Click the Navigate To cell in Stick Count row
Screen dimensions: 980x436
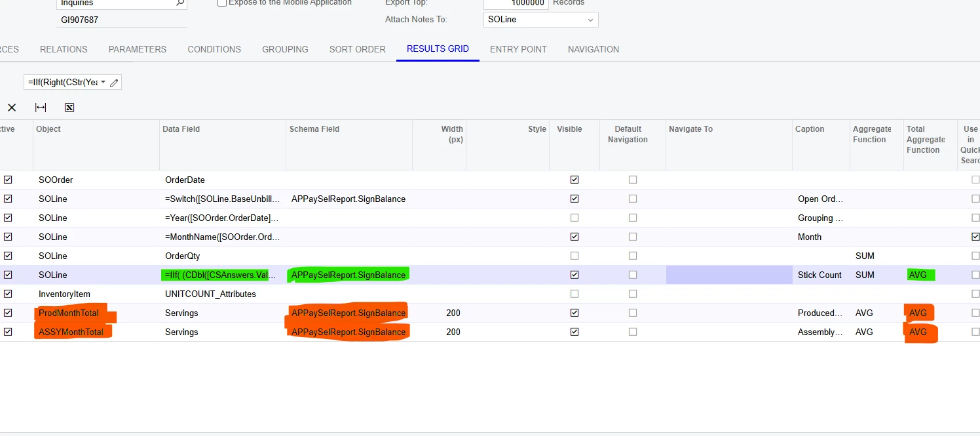coord(729,275)
